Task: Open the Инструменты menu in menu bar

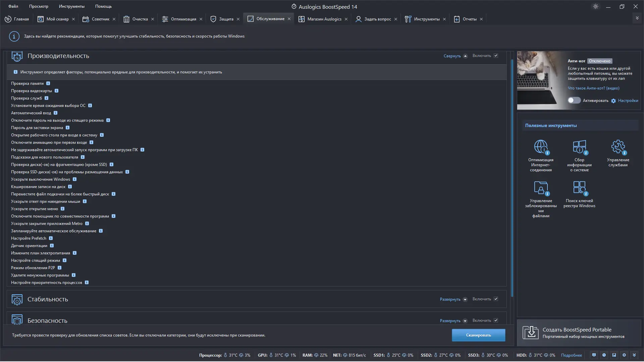Action: coord(71,6)
